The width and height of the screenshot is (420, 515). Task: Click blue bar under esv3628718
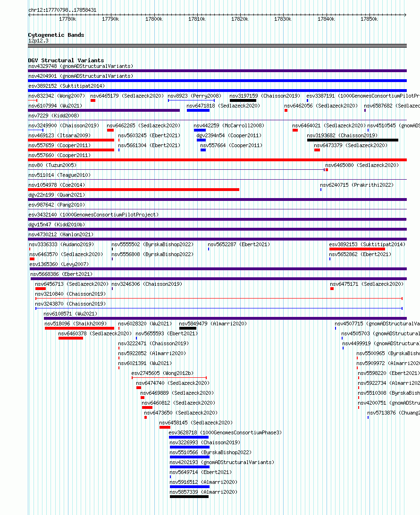pos(189,437)
